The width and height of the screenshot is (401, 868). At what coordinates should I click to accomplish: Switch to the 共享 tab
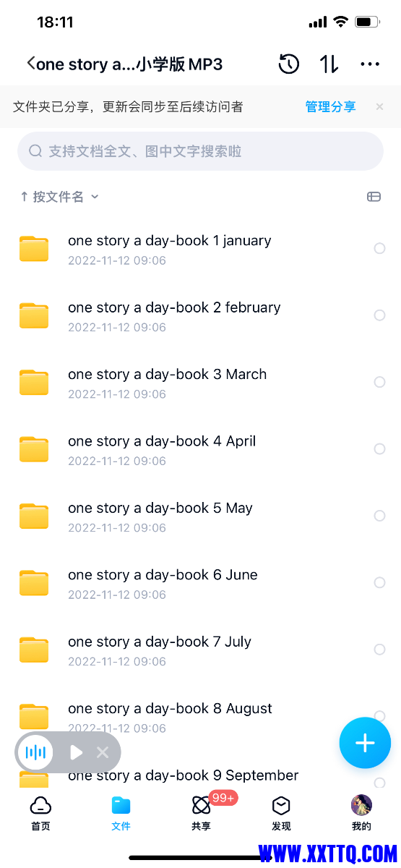point(202,813)
